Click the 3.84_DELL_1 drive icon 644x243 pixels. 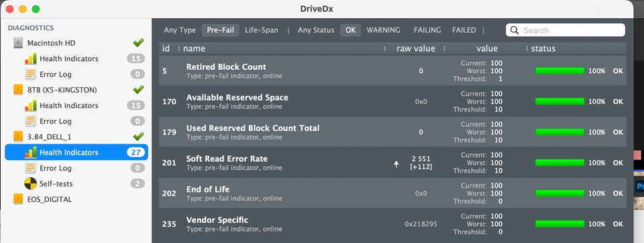click(18, 136)
